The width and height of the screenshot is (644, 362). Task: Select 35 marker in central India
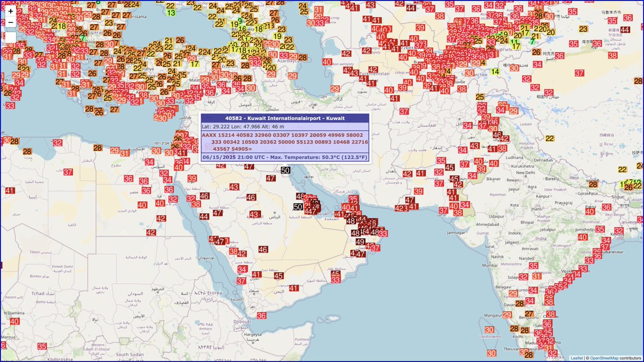point(533,265)
